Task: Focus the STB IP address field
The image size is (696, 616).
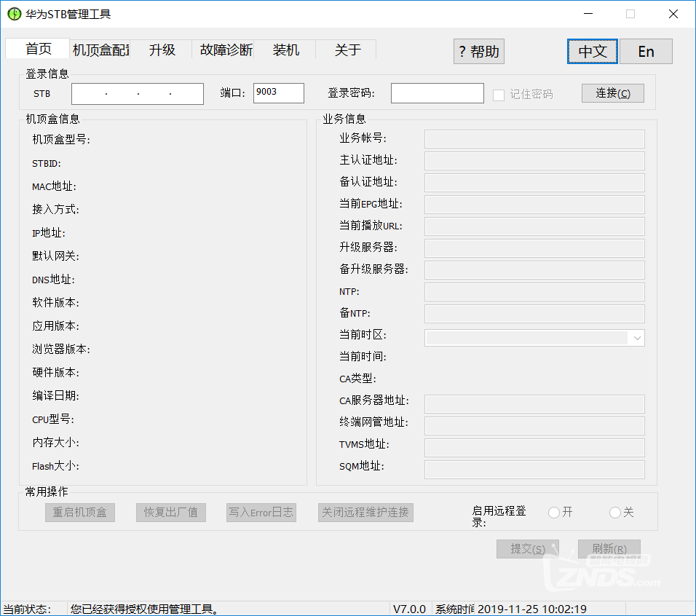Action: 138,94
